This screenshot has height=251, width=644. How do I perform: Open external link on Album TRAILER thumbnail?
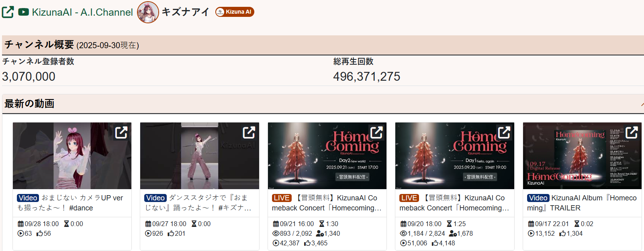coord(632,132)
